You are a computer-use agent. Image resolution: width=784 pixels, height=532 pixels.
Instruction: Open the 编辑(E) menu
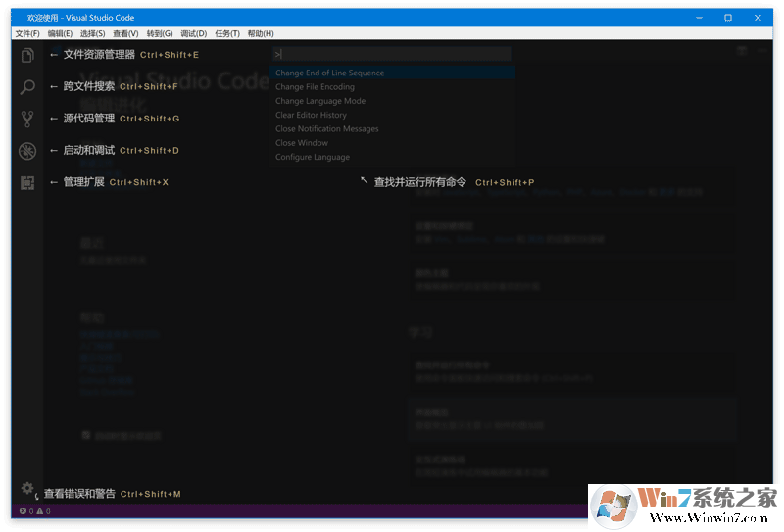[60, 33]
